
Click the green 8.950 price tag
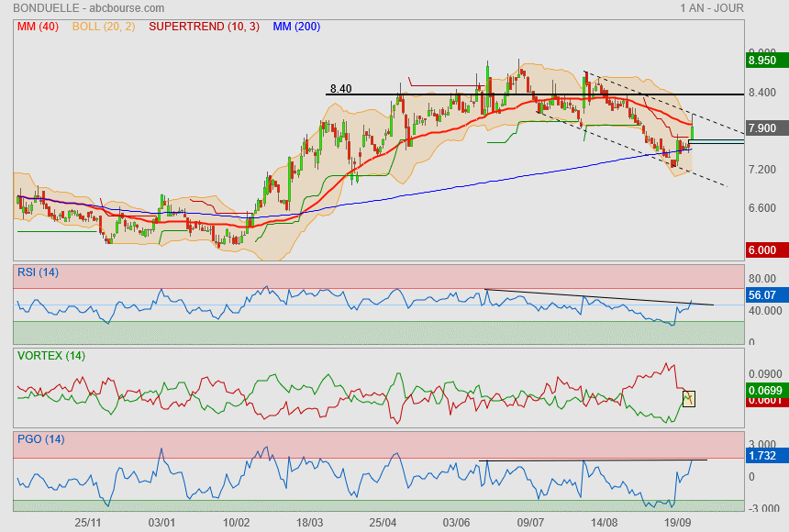click(x=764, y=61)
